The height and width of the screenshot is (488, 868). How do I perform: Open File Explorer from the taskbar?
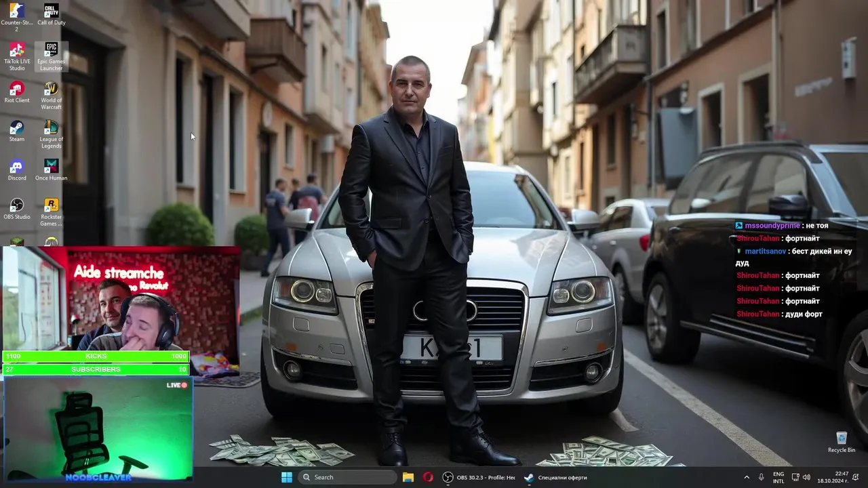pos(408,477)
